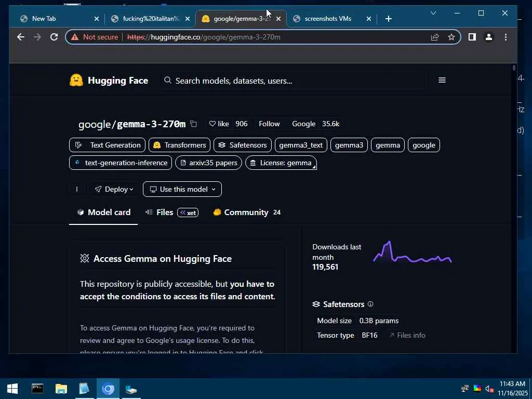Expand the Use this model dropdown
Image resolution: width=532 pixels, height=399 pixels.
tap(182, 189)
